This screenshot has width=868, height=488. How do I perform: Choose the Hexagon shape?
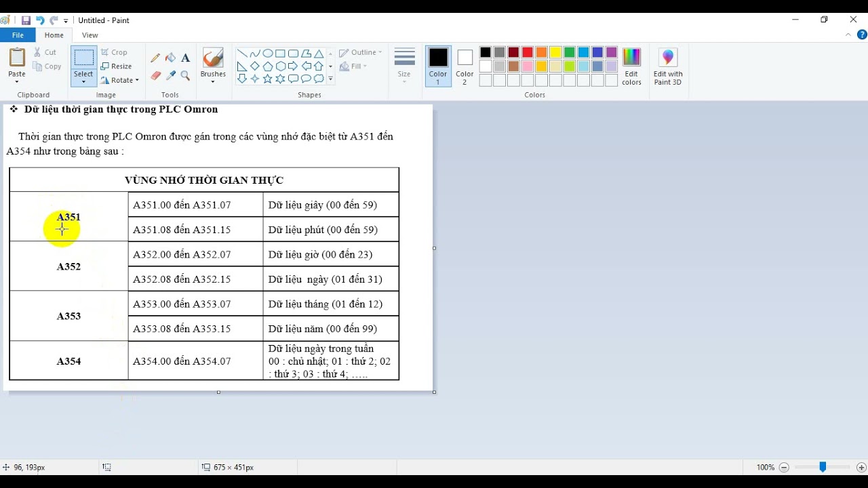pos(280,66)
